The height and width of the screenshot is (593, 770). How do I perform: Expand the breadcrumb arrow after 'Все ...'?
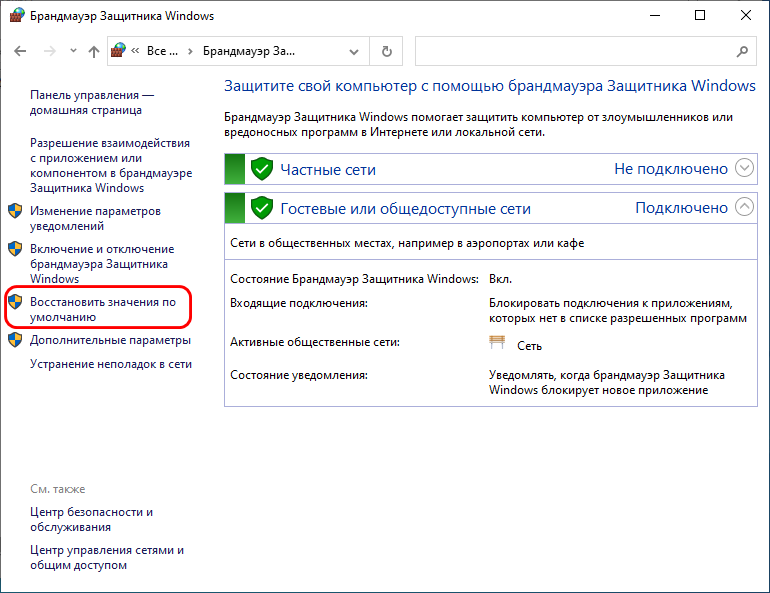click(x=190, y=51)
